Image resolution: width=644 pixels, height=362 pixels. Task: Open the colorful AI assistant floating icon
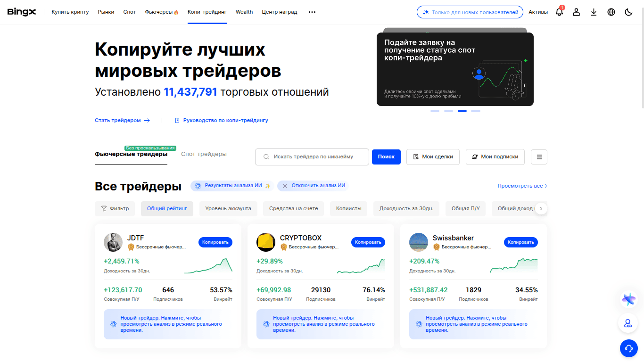[628, 299]
